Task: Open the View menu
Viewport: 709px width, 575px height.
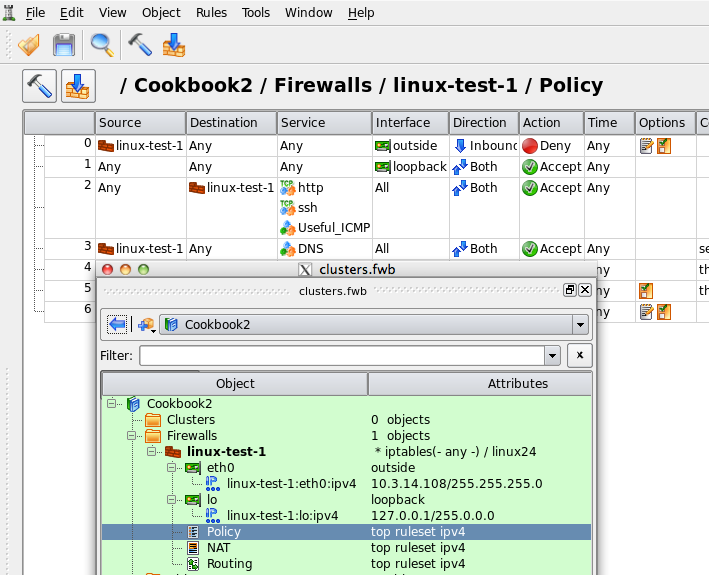Action: tap(113, 13)
